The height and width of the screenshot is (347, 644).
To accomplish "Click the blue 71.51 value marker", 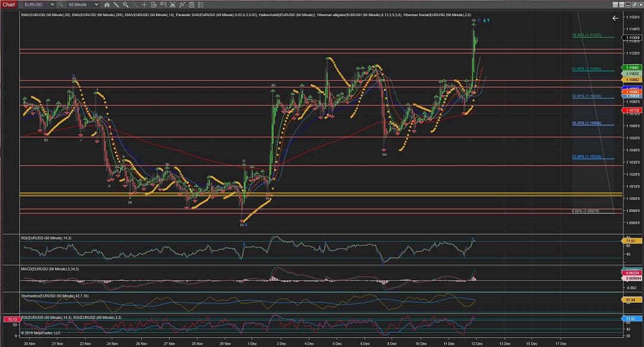I will tap(631, 319).
